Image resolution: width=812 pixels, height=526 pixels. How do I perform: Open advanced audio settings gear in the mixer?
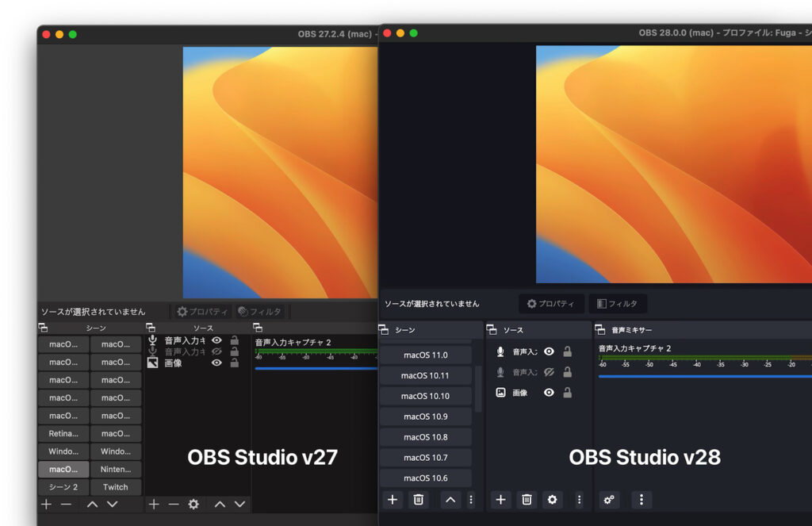tap(608, 500)
